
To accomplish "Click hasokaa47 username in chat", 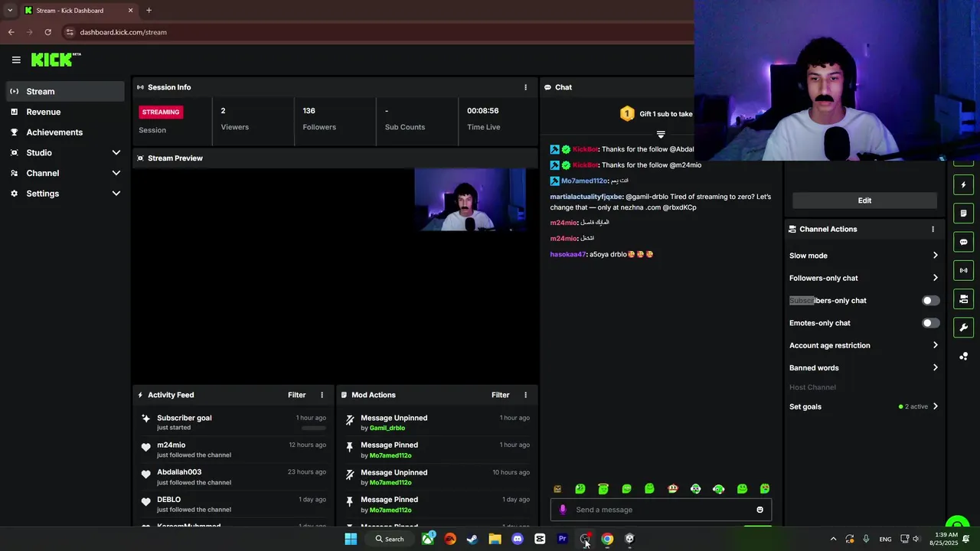I will tap(567, 254).
